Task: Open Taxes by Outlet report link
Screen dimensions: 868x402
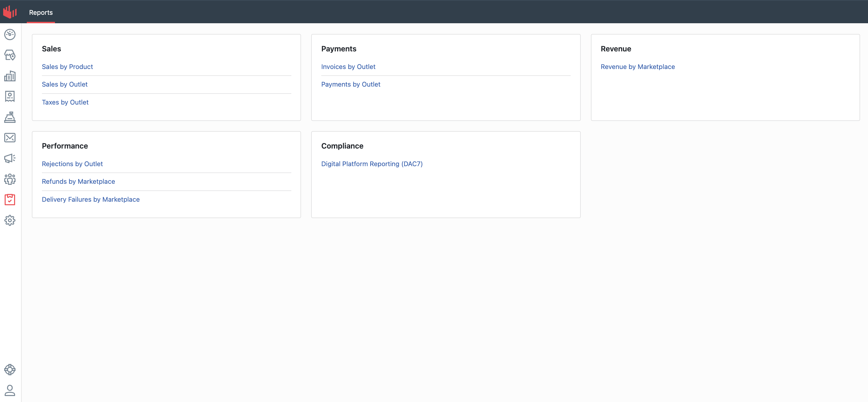Action: 65,102
